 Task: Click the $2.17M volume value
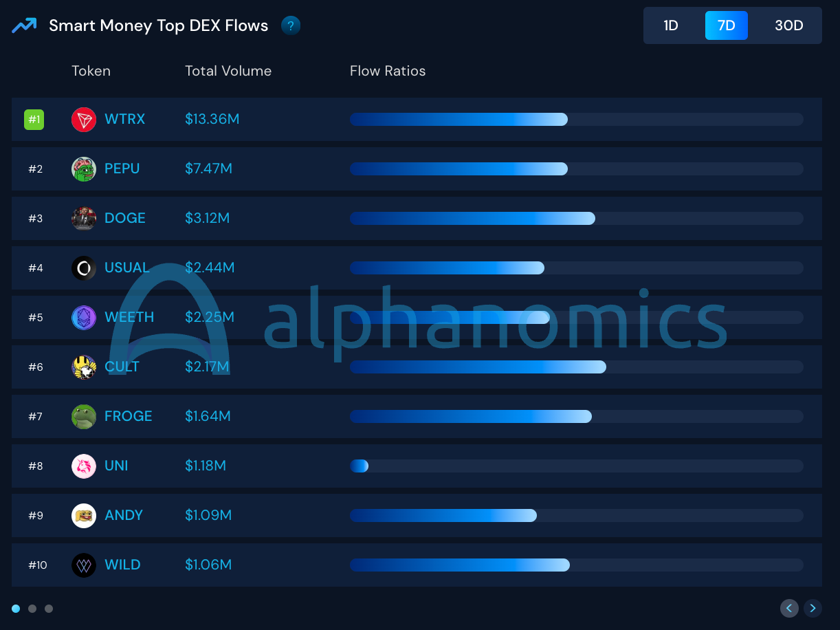click(207, 367)
